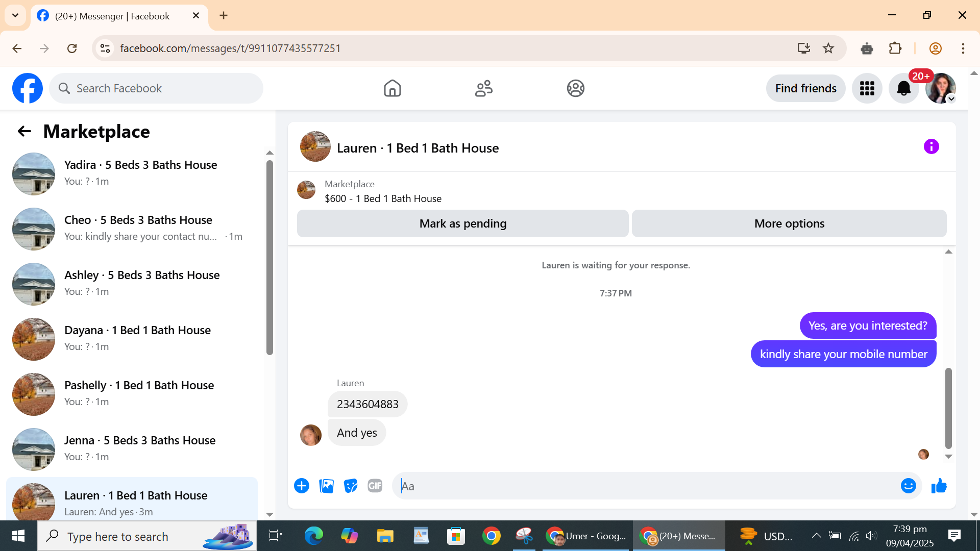The height and width of the screenshot is (551, 980).
Task: Click chat list scroll down arrow
Action: pos(269,515)
